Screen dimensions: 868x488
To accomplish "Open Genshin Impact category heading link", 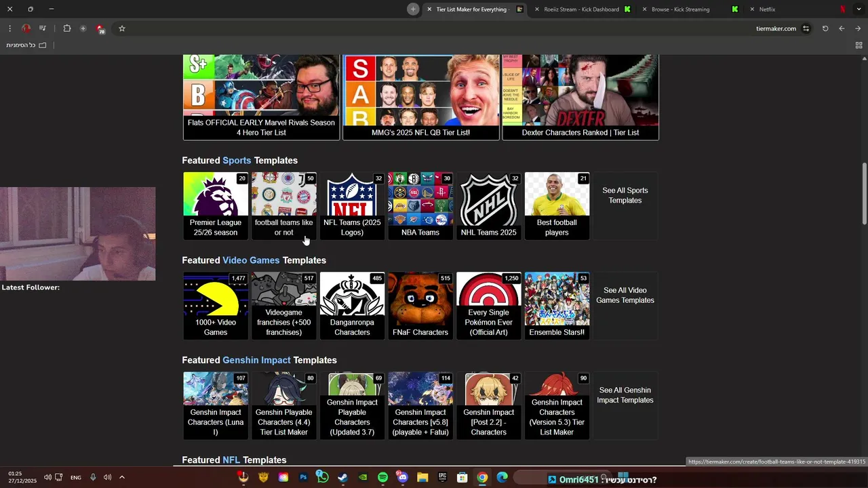I will click(x=256, y=360).
